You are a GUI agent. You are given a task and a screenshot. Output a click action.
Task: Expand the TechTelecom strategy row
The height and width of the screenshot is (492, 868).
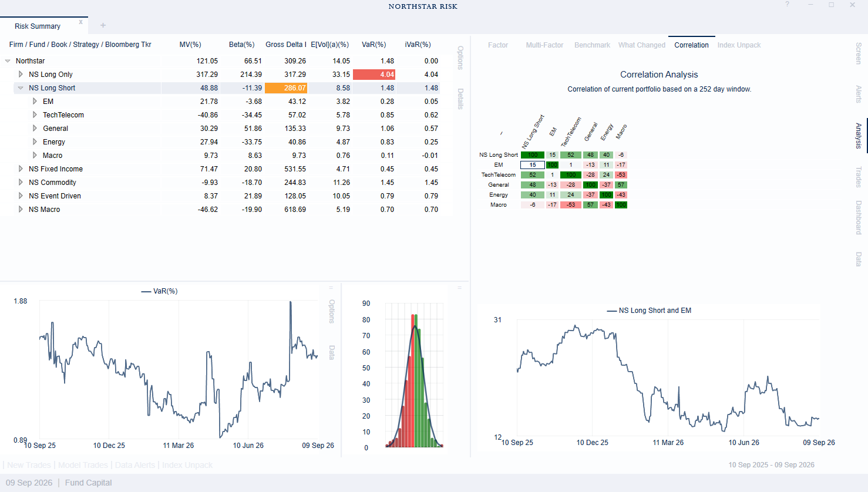point(35,115)
